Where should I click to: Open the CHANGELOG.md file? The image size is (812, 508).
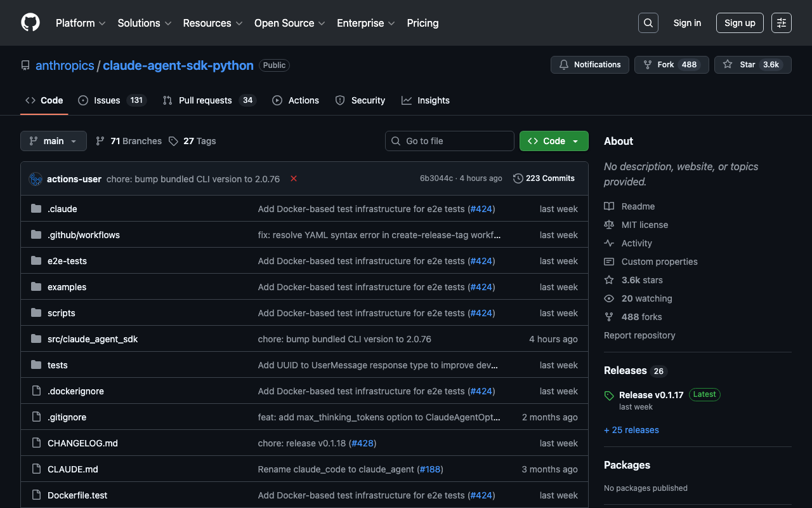(x=82, y=443)
